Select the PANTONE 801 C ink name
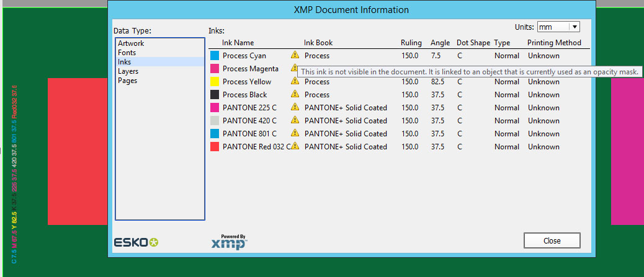This screenshot has width=644, height=277. click(249, 134)
